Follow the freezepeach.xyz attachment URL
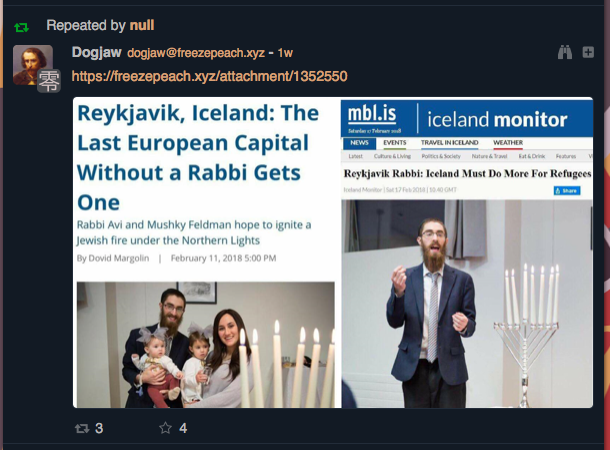Image resolution: width=610 pixels, height=450 pixels. click(209, 76)
